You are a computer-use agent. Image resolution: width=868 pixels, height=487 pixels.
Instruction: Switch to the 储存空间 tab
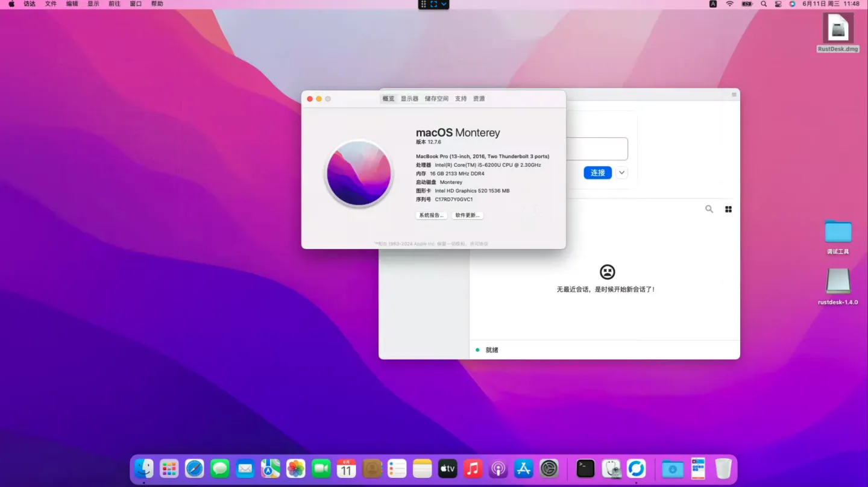(436, 98)
